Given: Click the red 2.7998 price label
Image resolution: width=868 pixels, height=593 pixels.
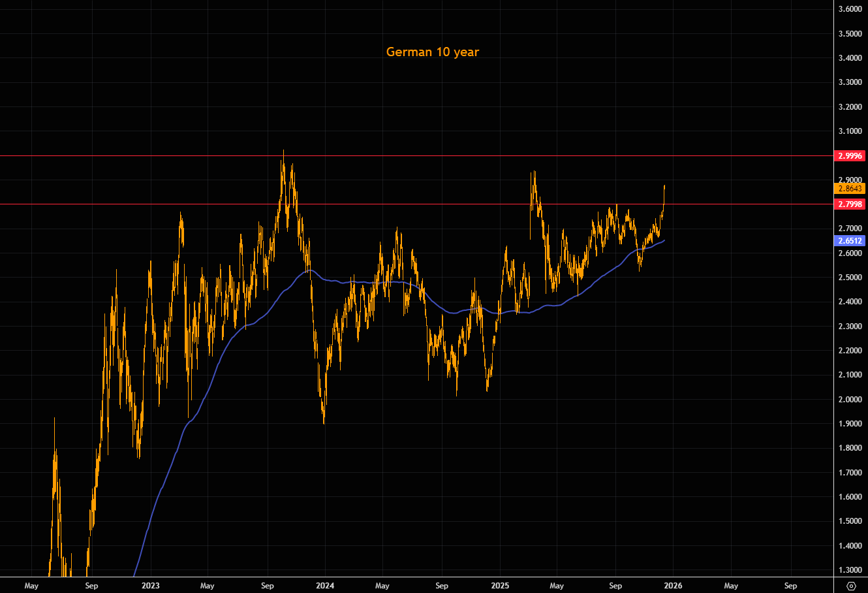Looking at the screenshot, I should (850, 204).
